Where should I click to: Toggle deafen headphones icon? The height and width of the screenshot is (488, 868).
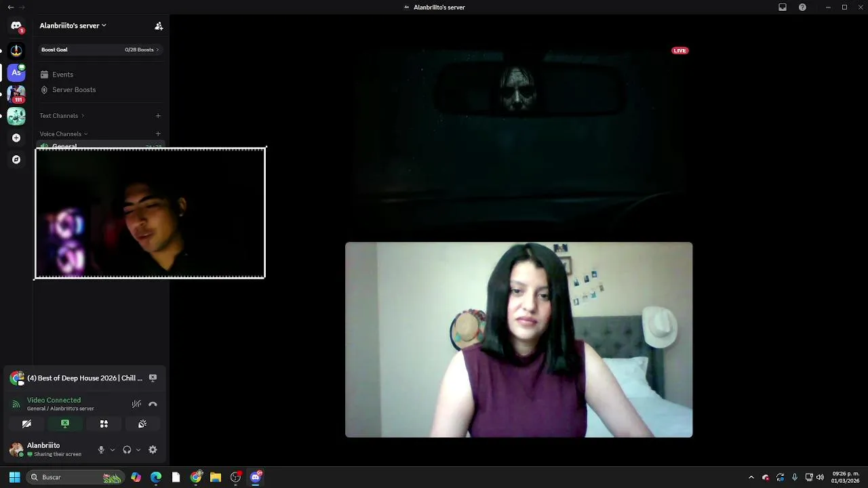coord(127,449)
